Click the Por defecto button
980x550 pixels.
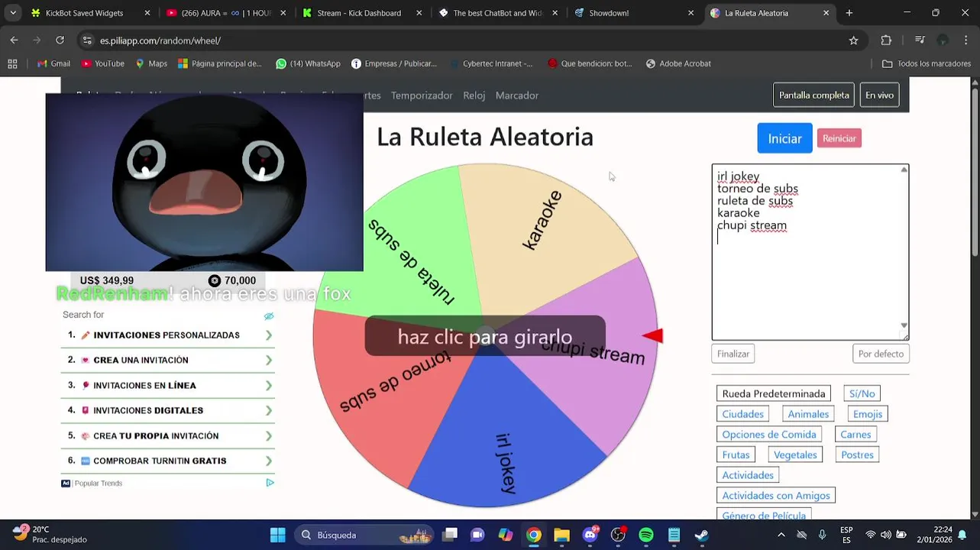[881, 354]
